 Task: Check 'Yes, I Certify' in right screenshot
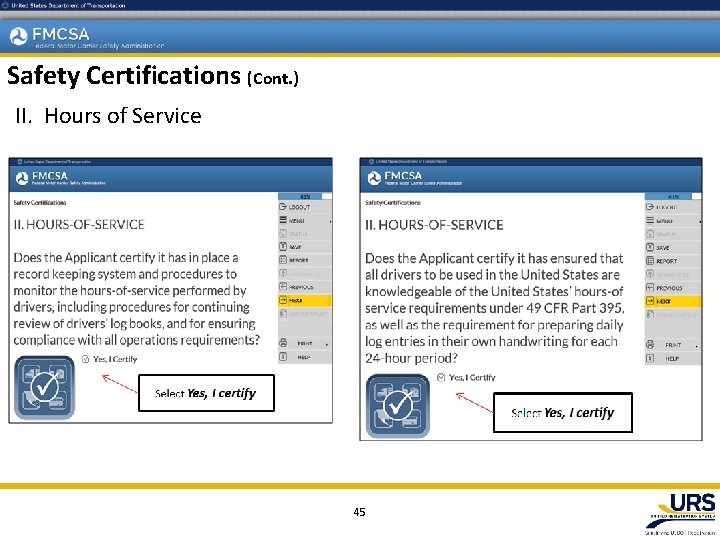click(x=441, y=377)
